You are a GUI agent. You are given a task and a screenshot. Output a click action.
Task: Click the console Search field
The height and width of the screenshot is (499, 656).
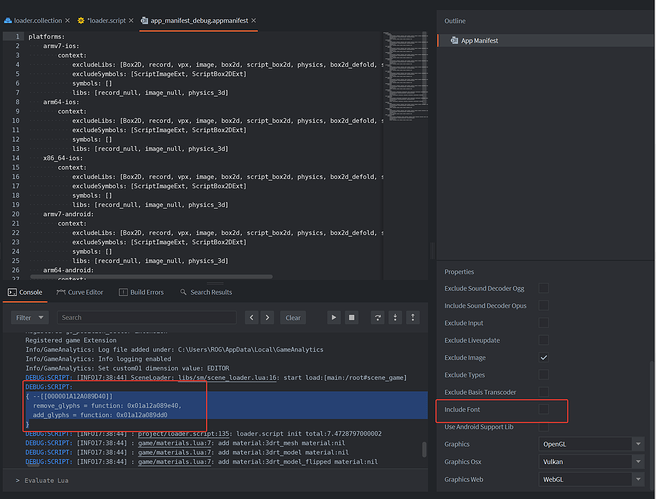pyautogui.click(x=147, y=317)
